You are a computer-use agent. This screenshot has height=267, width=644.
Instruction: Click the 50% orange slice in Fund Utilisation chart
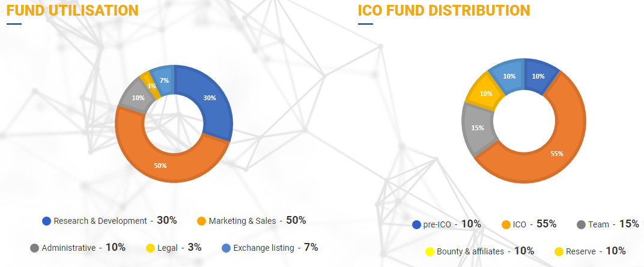point(159,166)
